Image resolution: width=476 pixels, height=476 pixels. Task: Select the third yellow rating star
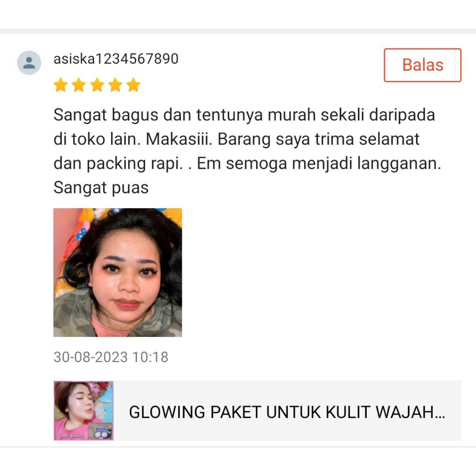(97, 85)
